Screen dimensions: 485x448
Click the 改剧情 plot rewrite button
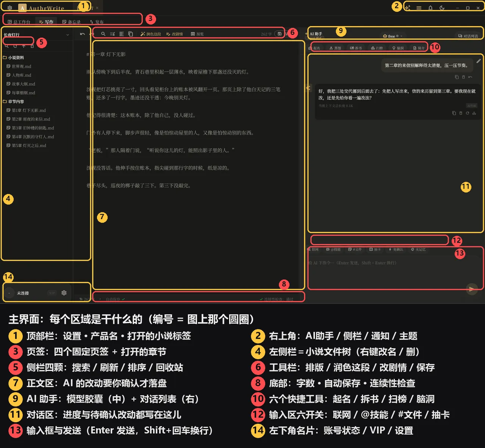pos(175,34)
